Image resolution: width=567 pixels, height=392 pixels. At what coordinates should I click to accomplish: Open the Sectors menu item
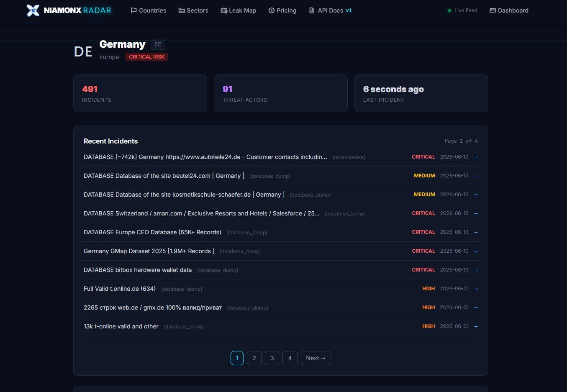click(193, 10)
